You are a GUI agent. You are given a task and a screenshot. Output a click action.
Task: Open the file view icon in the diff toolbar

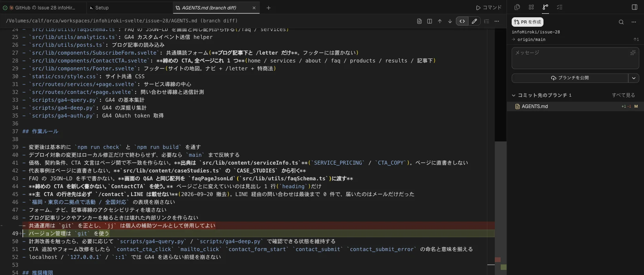[419, 21]
